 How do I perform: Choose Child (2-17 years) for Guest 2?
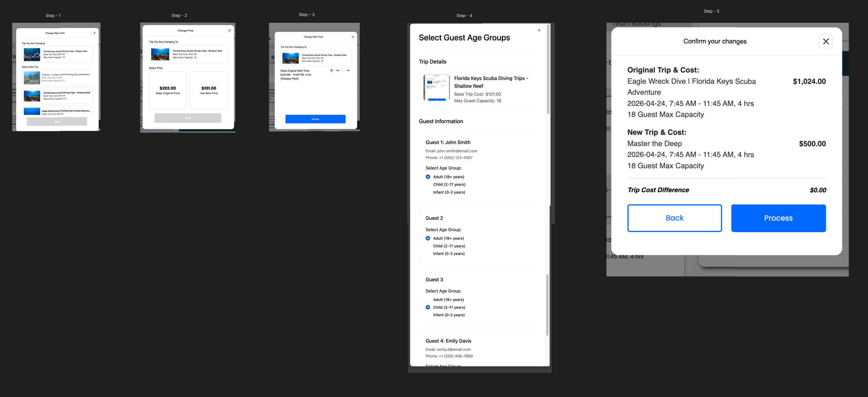428,246
